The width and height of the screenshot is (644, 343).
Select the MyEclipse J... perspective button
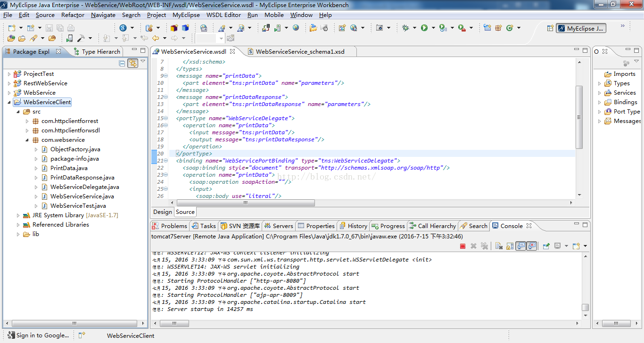(x=580, y=28)
